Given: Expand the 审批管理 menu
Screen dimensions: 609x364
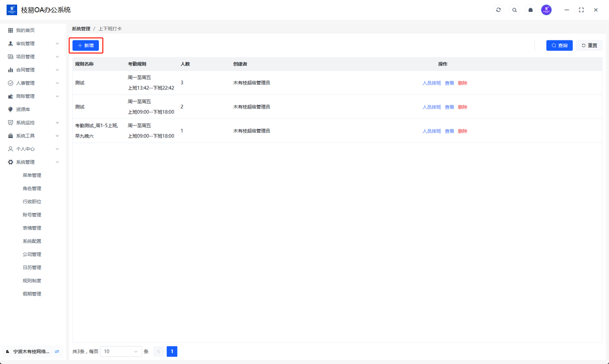Looking at the screenshot, I should coord(33,44).
